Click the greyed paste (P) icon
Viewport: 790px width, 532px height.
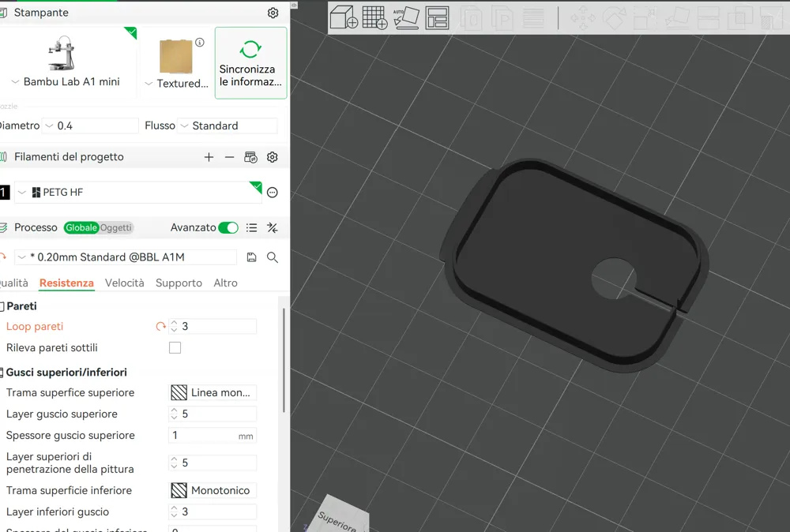(x=502, y=18)
